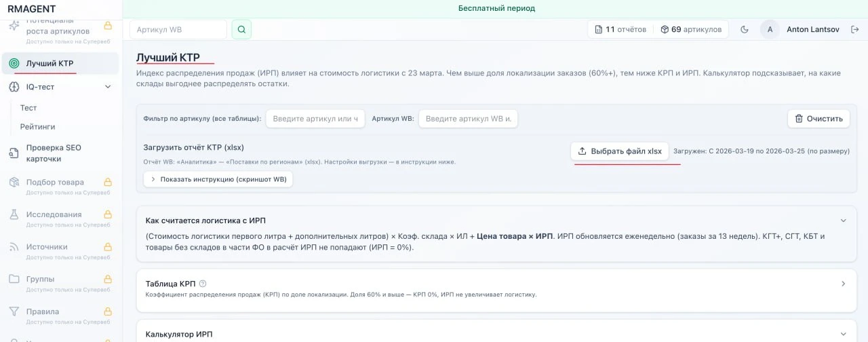
Task: Collapse the IQ-тест sidebar section
Action: (x=107, y=87)
